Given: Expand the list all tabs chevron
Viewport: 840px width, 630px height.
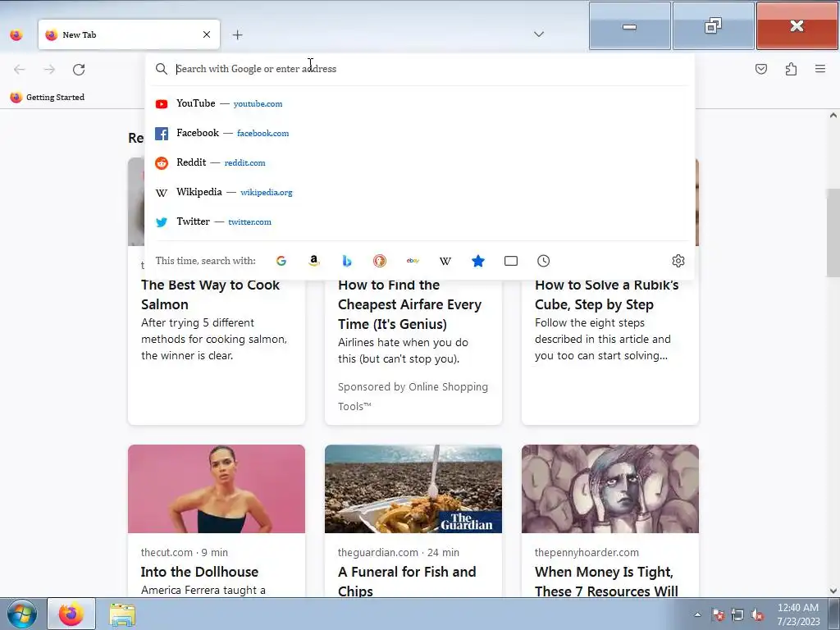Looking at the screenshot, I should [x=539, y=34].
